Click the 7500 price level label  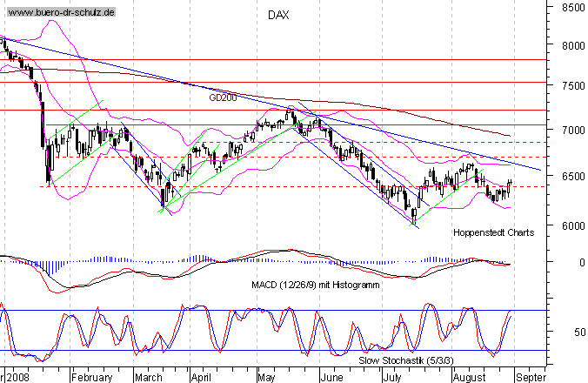571,86
